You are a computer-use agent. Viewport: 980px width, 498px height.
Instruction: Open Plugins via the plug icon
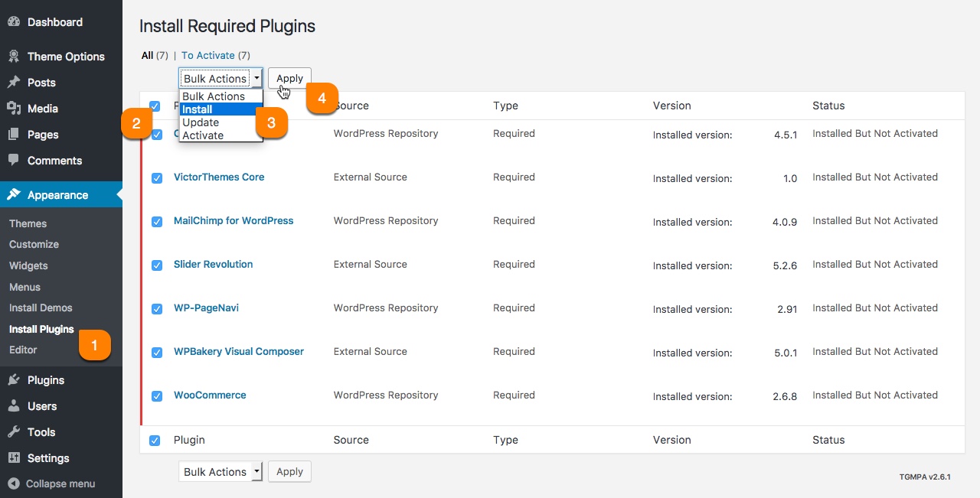pyautogui.click(x=16, y=379)
